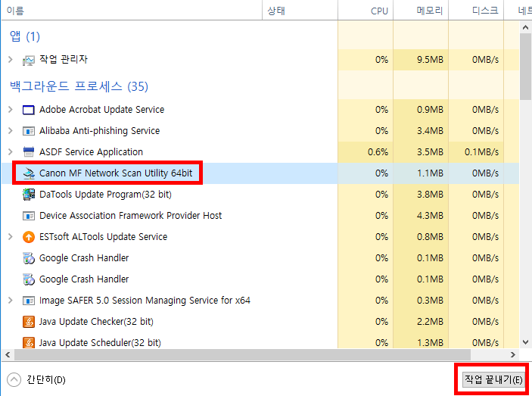Viewport: 532px width, 396px height.
Task: Click the 3.4MB memory value for Alibaba service
Action: (430, 131)
